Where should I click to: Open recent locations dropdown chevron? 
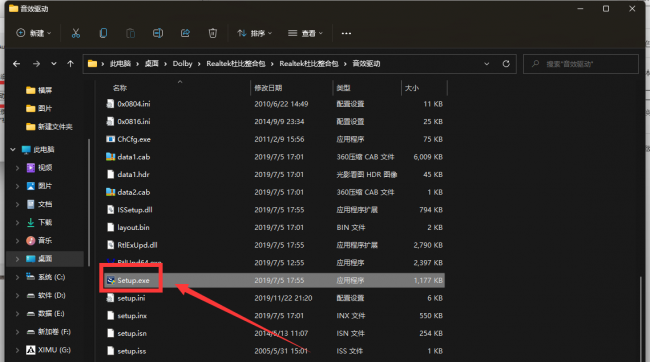[54, 64]
